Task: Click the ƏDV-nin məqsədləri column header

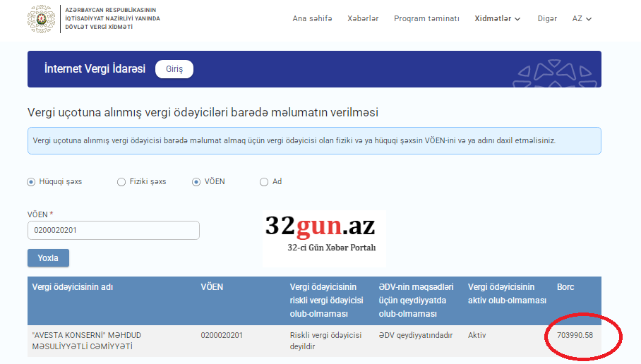Action: click(417, 301)
